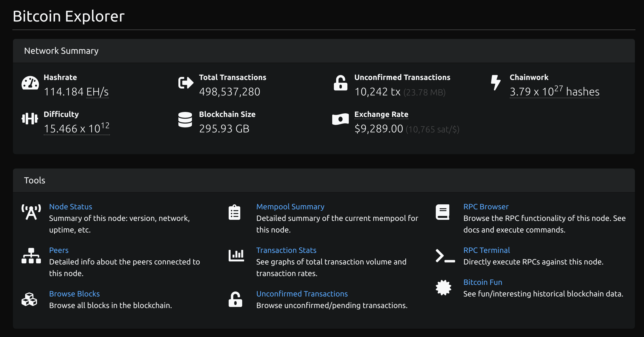
Task: Click the Bitcoin Explorer page title
Action: pyautogui.click(x=69, y=16)
